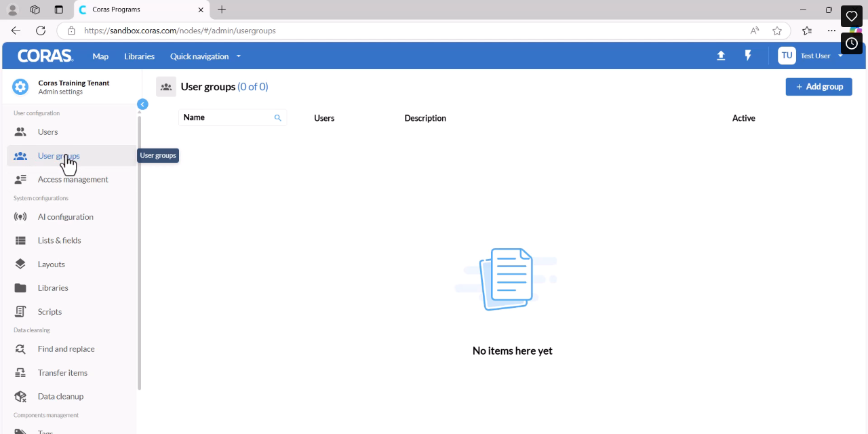Close the Coras Programs tab

[x=201, y=9]
